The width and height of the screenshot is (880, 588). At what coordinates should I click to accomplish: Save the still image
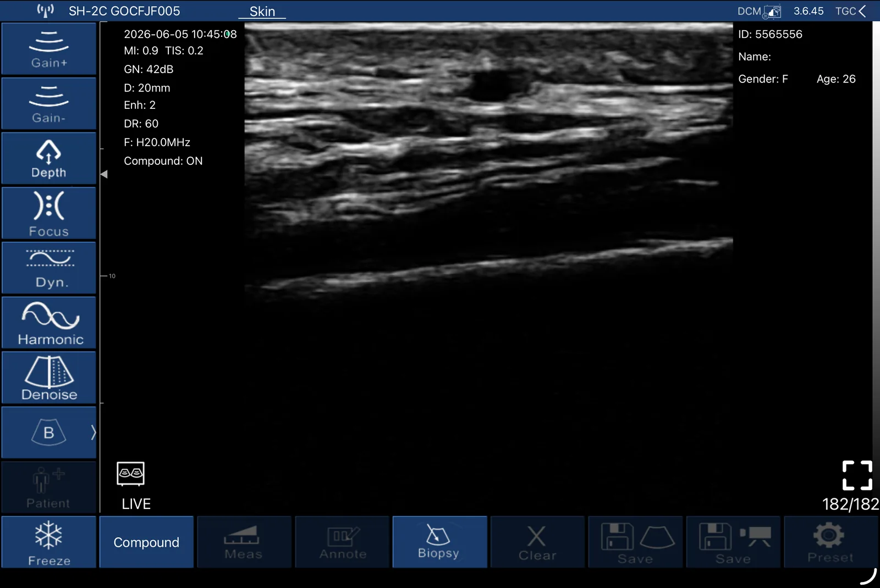click(x=635, y=542)
